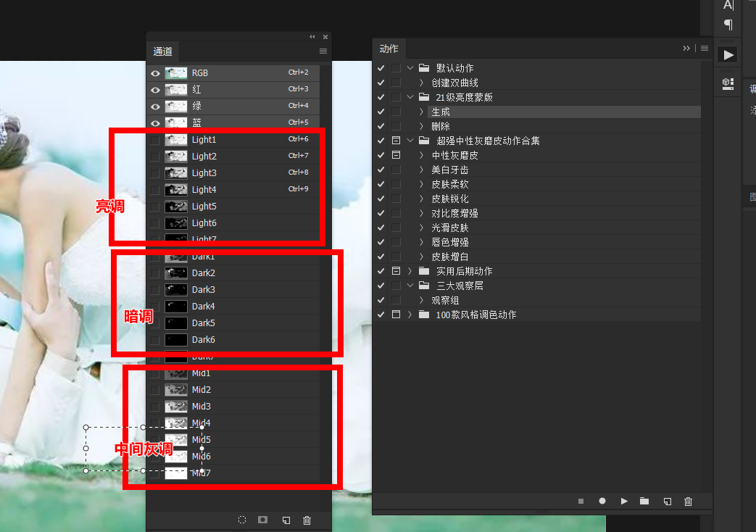
Task: Expand the 100款风格调色动作 action set
Action: 409,314
